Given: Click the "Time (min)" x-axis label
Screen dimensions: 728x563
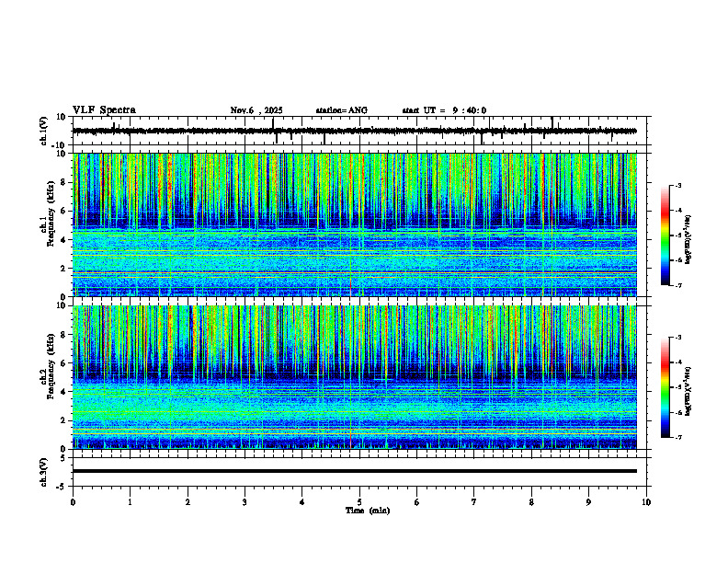Looking at the screenshot, I should [368, 511].
